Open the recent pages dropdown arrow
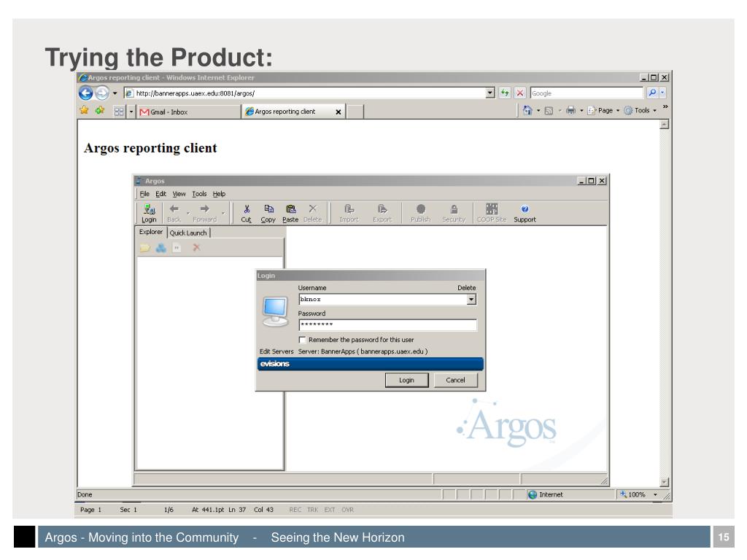This screenshot has height=560, width=747. point(115,93)
